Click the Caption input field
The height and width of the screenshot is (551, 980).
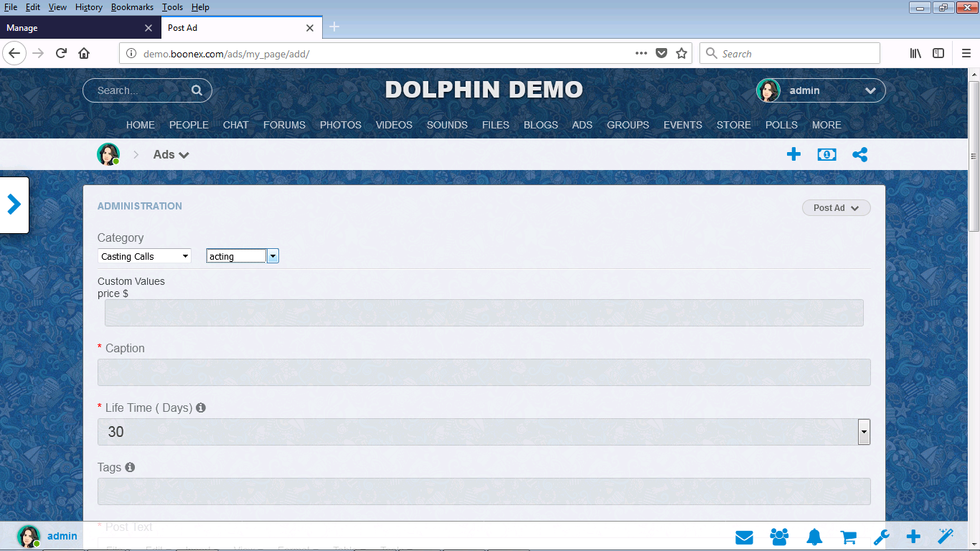tap(484, 372)
